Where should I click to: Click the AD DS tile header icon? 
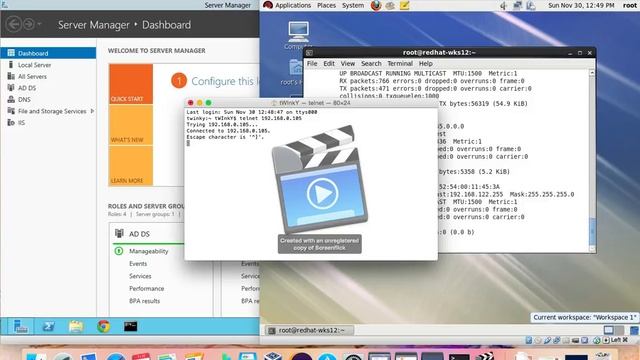[x=119, y=233]
